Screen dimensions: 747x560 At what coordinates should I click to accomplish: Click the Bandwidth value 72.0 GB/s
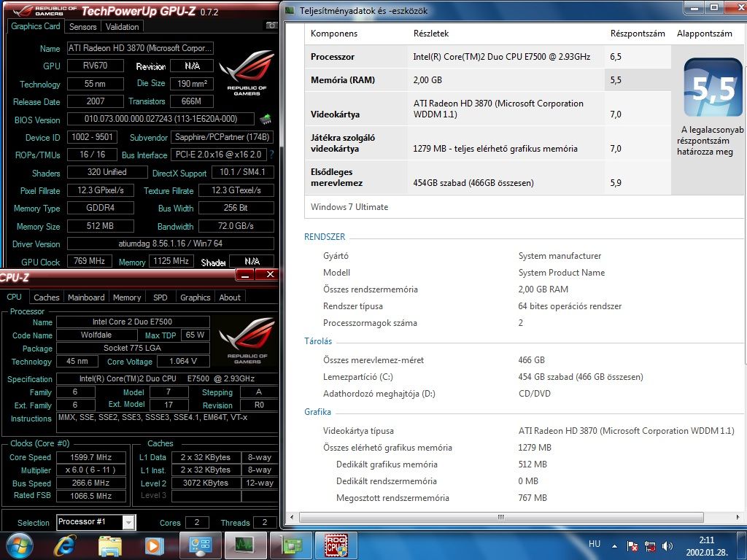tap(236, 226)
